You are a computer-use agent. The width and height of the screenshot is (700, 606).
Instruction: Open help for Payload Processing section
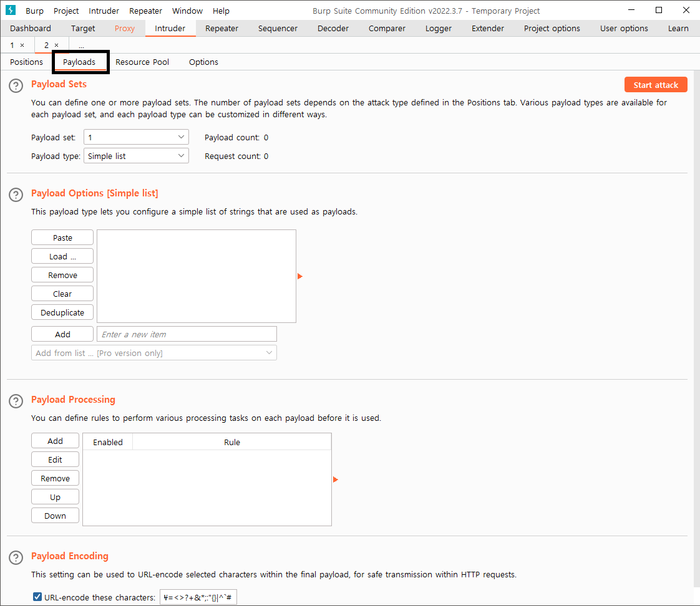click(x=16, y=401)
